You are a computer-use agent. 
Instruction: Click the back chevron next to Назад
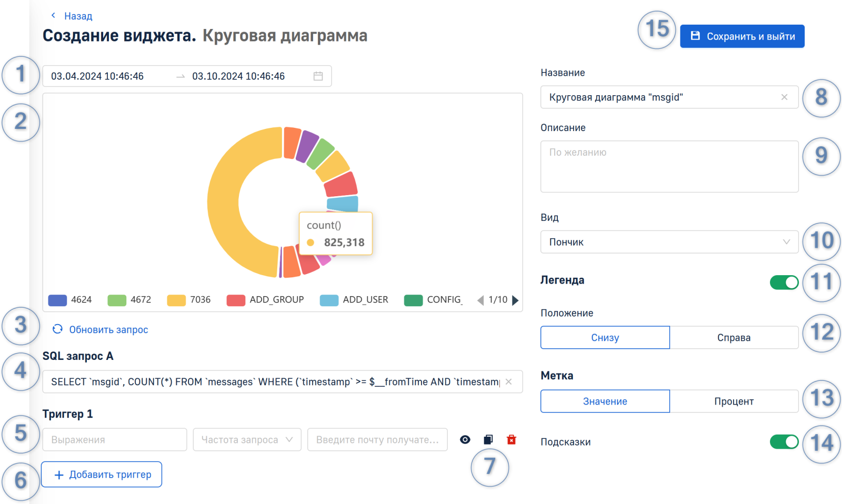[x=53, y=16]
